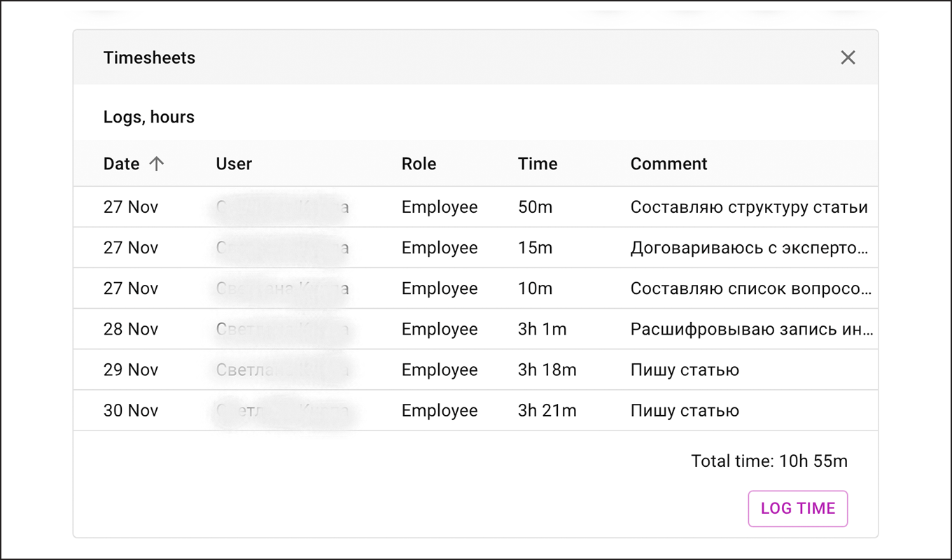
Task: Select the User column header
Action: pyautogui.click(x=234, y=164)
